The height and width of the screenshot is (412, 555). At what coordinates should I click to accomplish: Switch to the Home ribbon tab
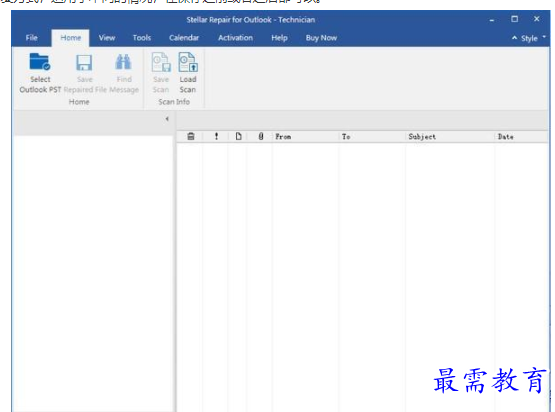70,38
